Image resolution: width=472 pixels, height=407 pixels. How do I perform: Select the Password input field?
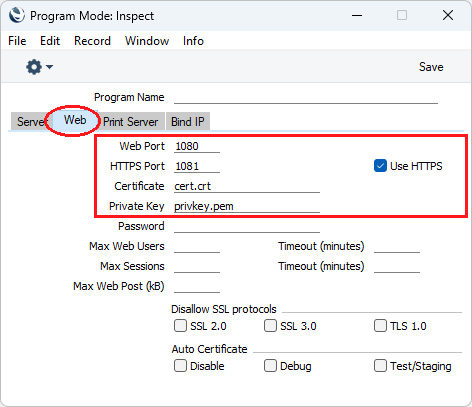pyautogui.click(x=247, y=226)
